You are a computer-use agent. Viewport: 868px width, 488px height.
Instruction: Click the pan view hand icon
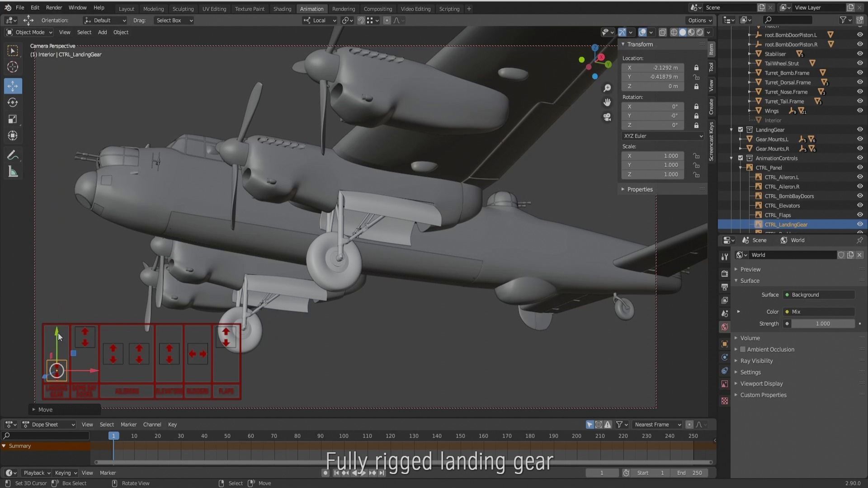point(607,102)
